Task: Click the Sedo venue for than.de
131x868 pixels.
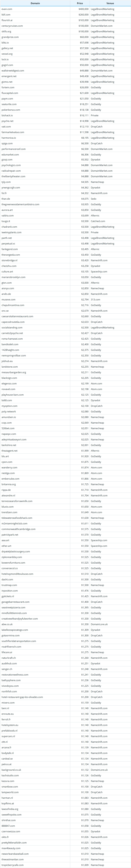Action: tap(93, 199)
